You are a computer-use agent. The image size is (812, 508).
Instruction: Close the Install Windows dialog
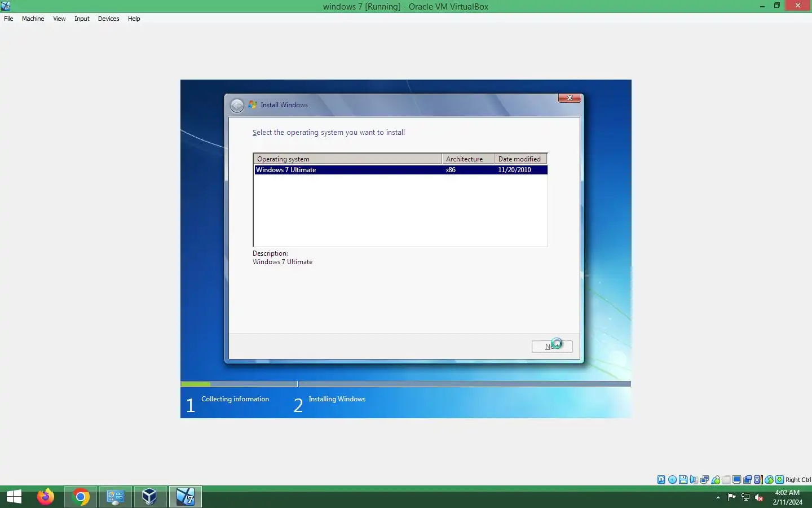click(570, 98)
